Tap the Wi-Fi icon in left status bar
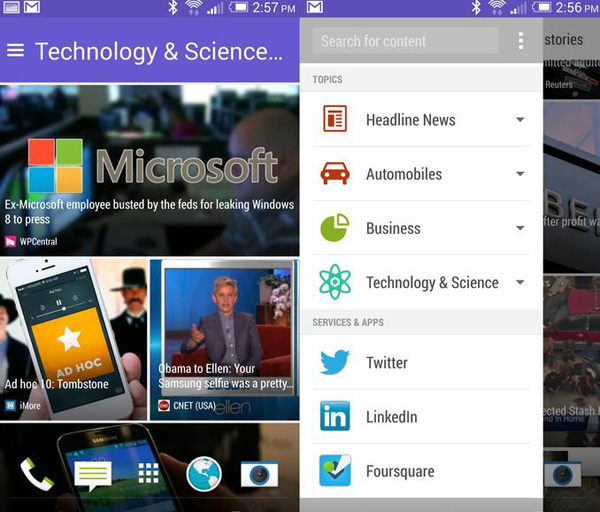Image resolution: width=600 pixels, height=512 pixels. point(194,7)
